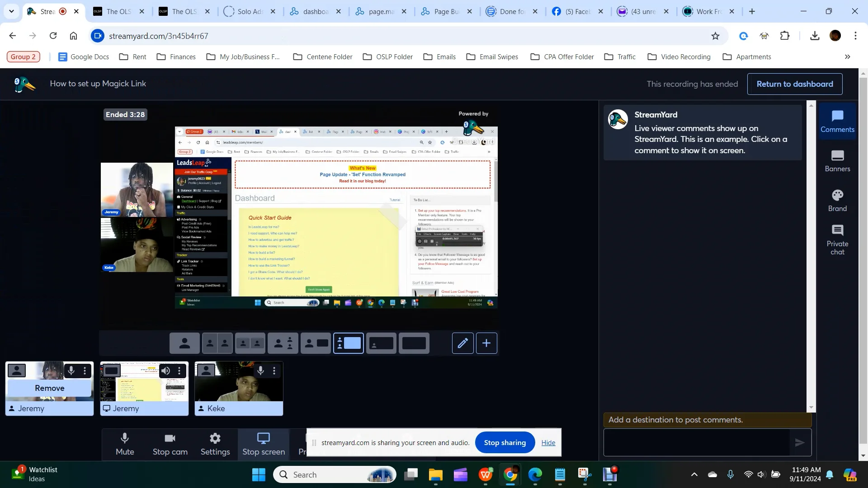Click the comment text input box

(x=696, y=442)
